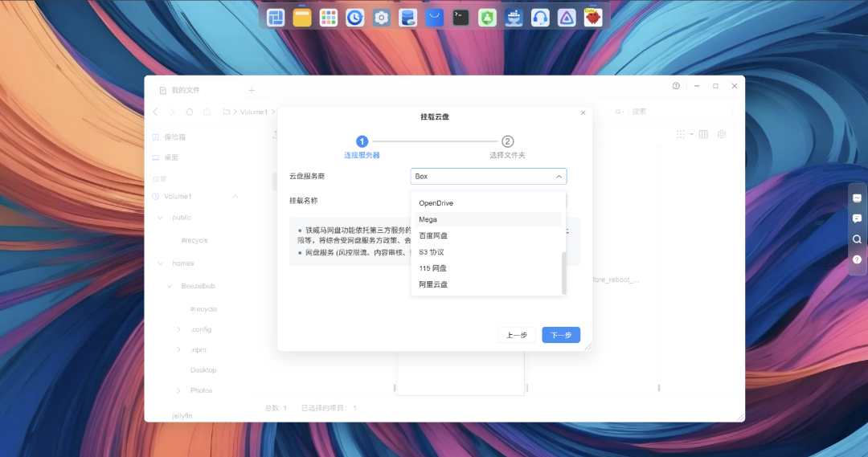This screenshot has height=457, width=868.
Task: Open file manager settings gear icon
Action: (722, 134)
